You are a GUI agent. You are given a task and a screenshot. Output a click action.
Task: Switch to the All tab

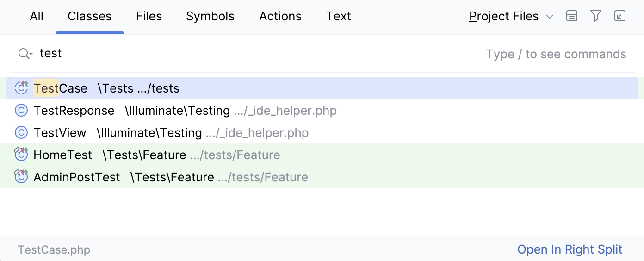click(37, 16)
